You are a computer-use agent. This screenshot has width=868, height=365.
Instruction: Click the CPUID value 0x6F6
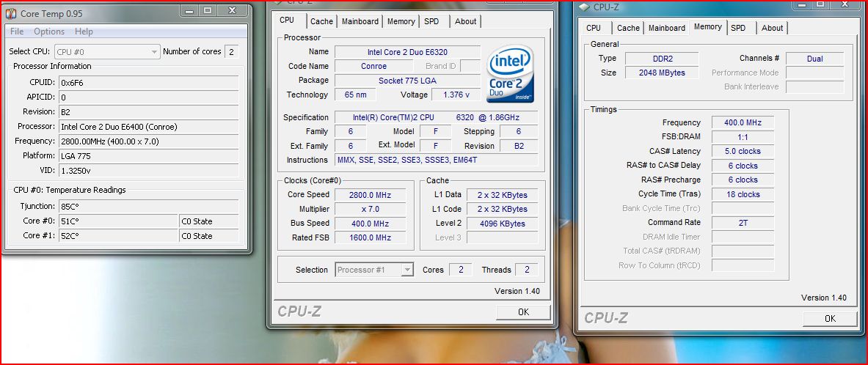(x=149, y=82)
